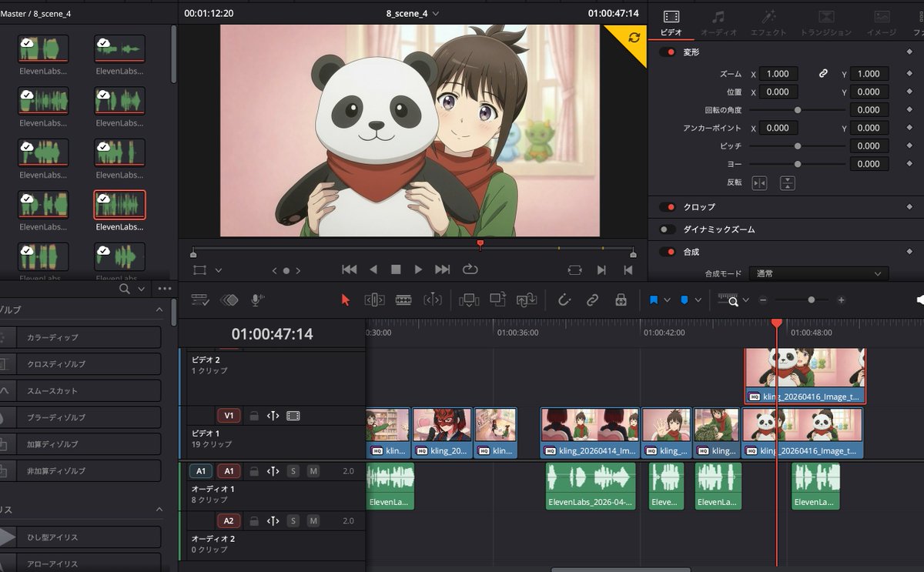Collapse the アイリス transitions group
Screen dimensions: 924x572
(159, 510)
